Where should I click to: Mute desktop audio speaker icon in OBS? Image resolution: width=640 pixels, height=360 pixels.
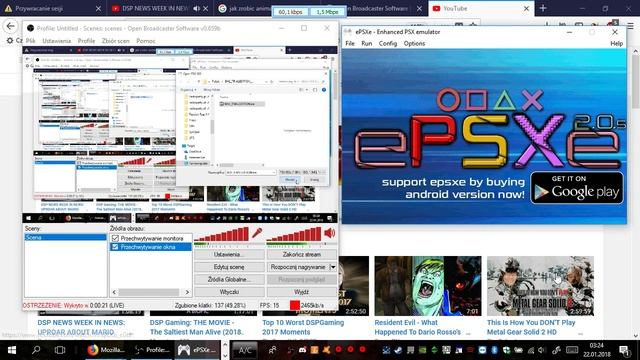tap(329, 233)
